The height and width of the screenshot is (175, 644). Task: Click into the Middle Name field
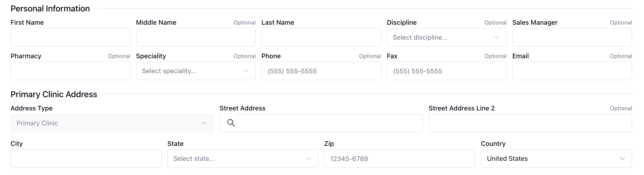tap(196, 38)
